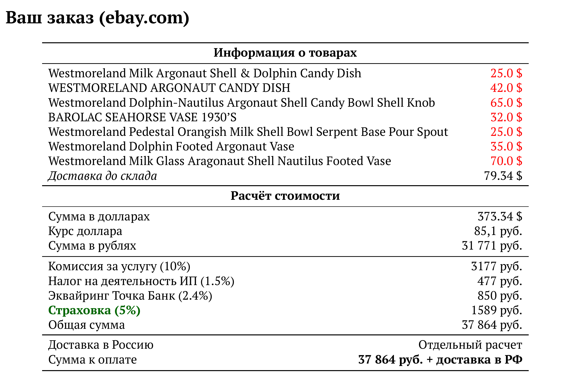Click the Westmoreland Dolphin Footed Argonaut Vase item

click(x=171, y=146)
